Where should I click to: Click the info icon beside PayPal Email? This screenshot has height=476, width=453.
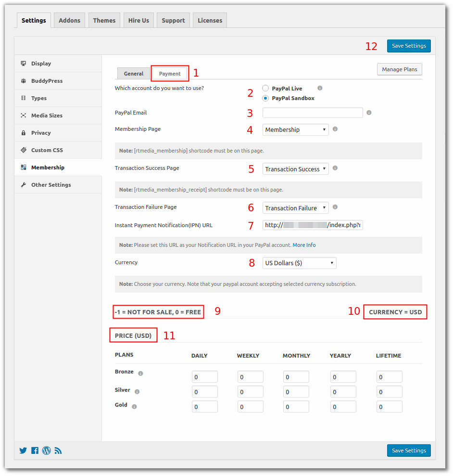pyautogui.click(x=369, y=112)
